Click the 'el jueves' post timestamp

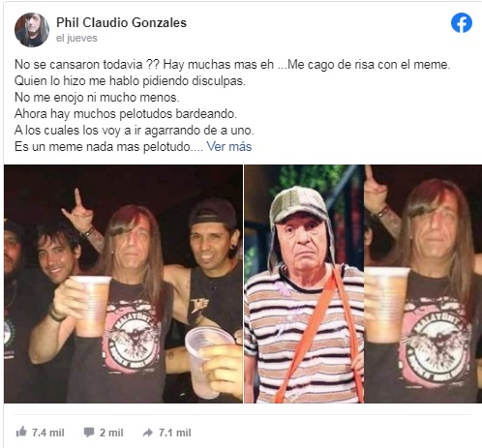(76, 38)
